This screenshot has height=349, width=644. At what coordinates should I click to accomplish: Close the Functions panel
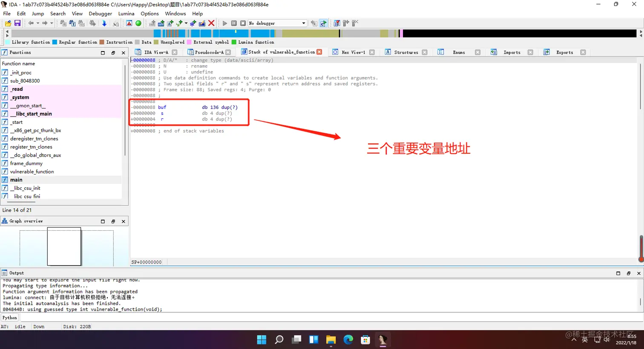tap(124, 53)
